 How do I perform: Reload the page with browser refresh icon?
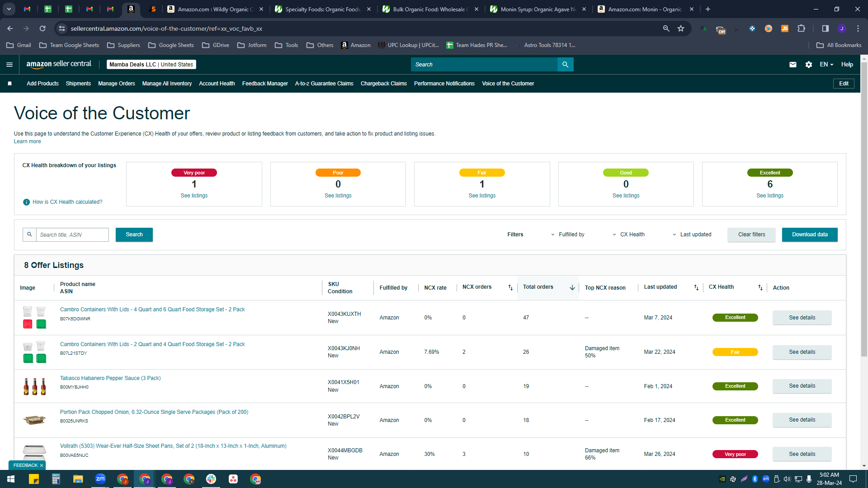(42, 28)
